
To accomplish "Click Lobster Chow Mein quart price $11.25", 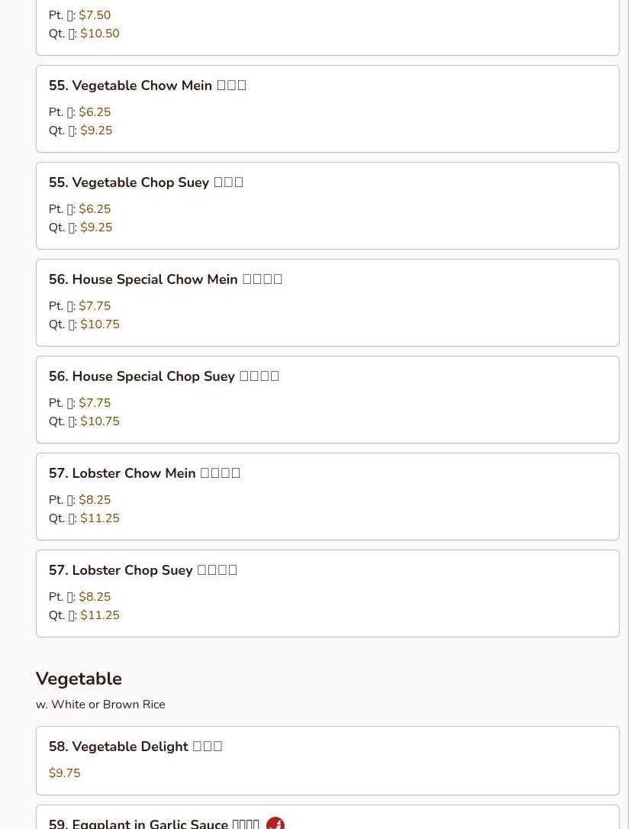I will [x=100, y=518].
